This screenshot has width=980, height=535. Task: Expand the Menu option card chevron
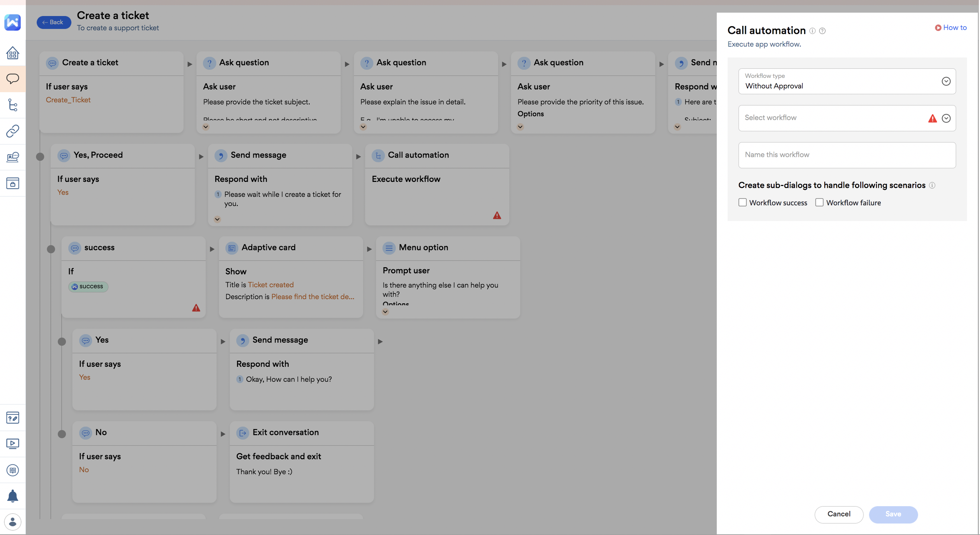tap(385, 312)
